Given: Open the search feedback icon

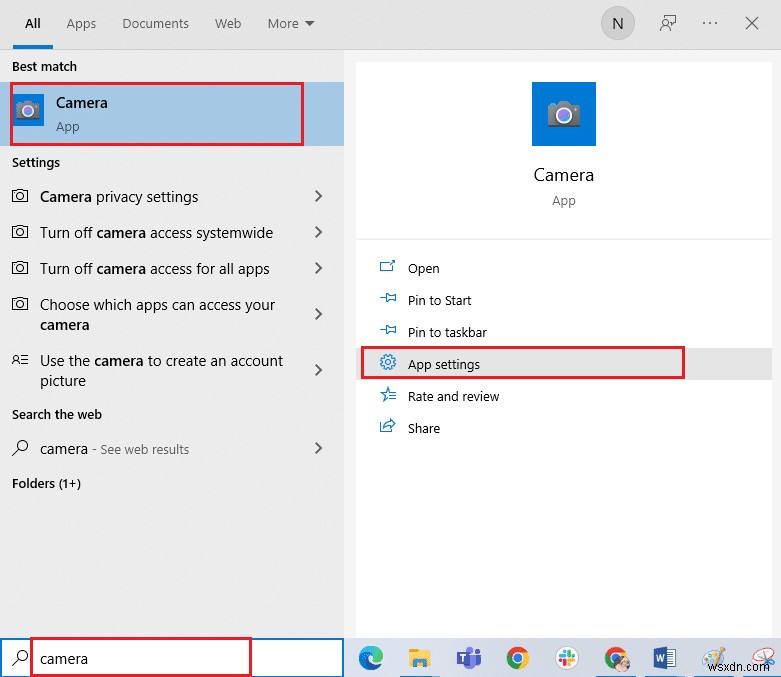Looking at the screenshot, I should (668, 23).
